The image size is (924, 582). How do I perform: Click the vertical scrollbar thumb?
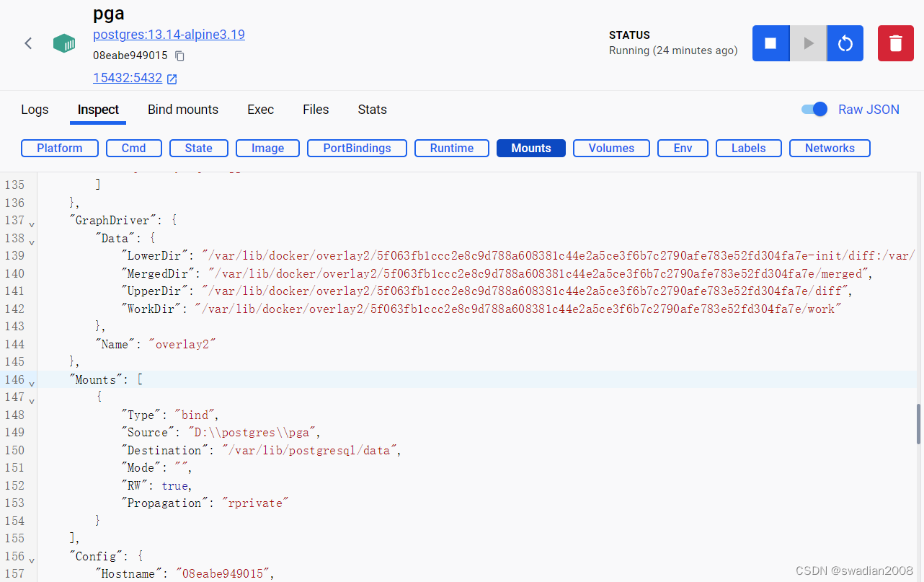[x=918, y=427]
